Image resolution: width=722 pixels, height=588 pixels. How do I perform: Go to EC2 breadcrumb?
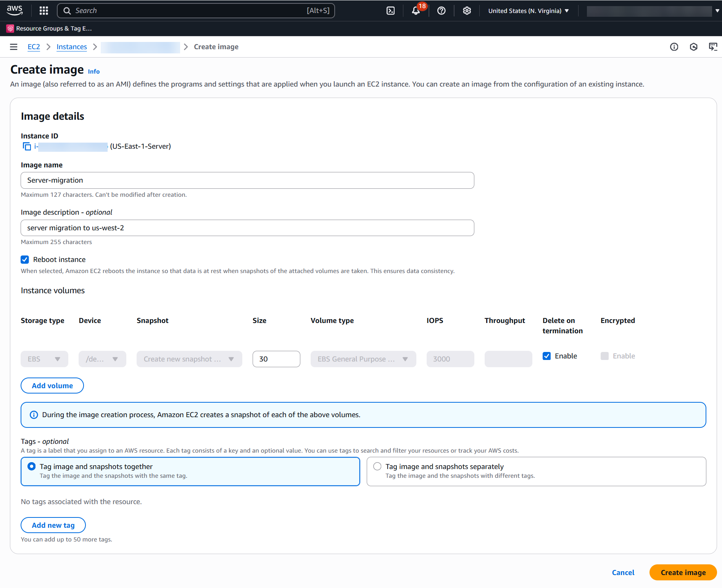34,47
